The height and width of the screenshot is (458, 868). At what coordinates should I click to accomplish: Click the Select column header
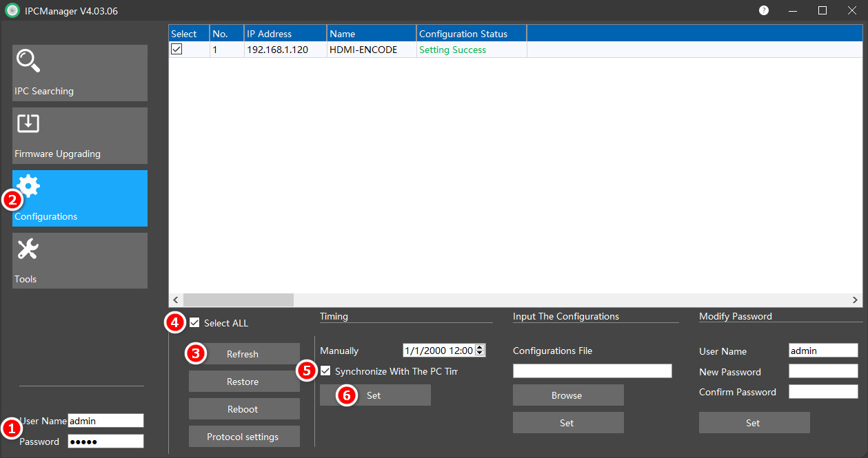[x=189, y=34]
